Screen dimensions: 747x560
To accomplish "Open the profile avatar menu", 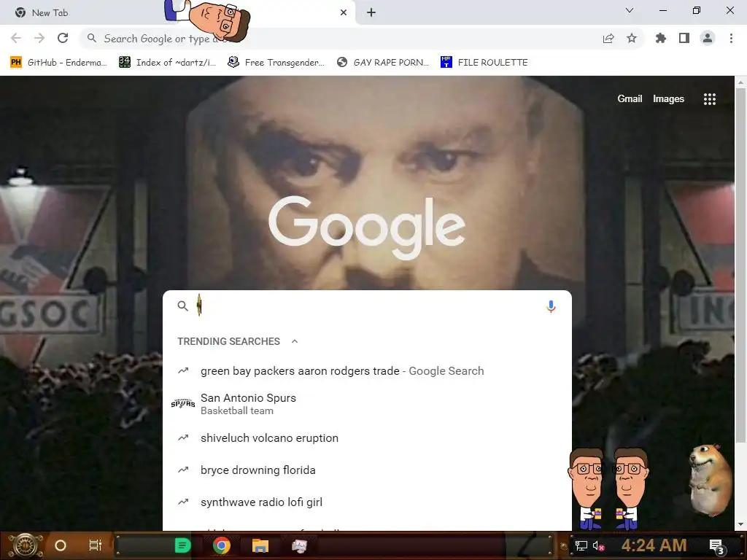I will 708,38.
